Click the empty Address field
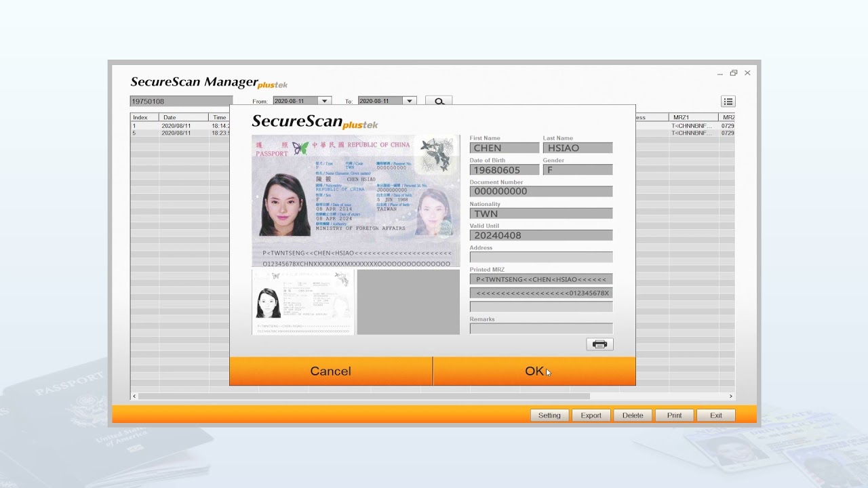868x488 pixels. 541,257
